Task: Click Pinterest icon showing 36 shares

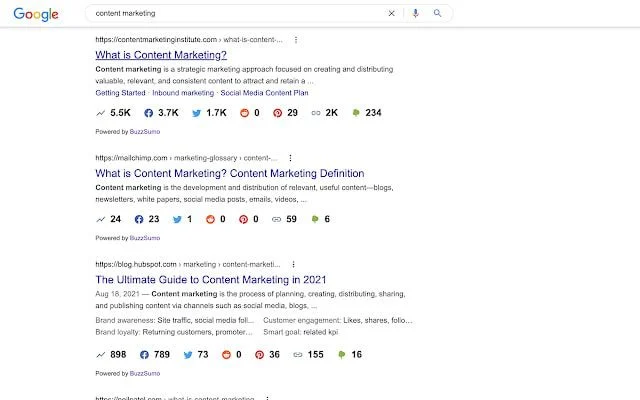Action: [x=259, y=355]
